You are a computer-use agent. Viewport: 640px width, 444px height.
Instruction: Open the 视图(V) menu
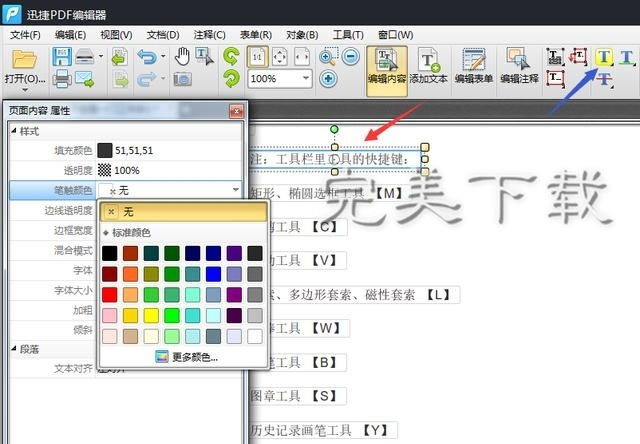(116, 35)
